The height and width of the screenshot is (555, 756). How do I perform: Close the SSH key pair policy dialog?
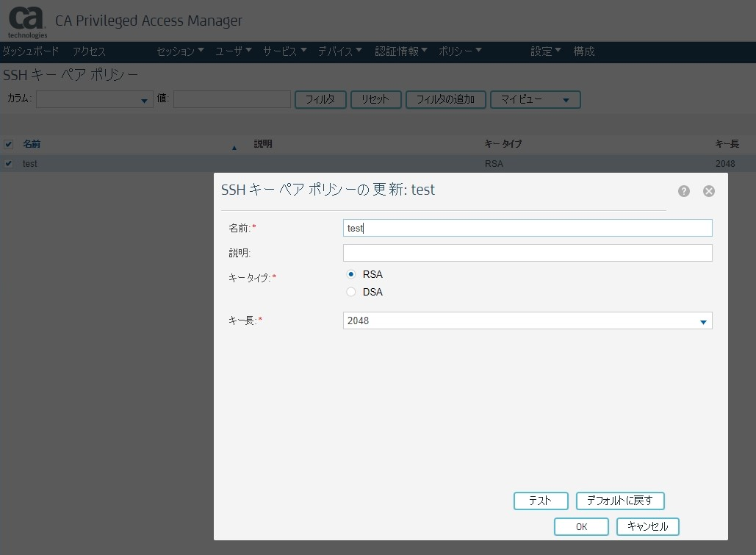coord(709,191)
